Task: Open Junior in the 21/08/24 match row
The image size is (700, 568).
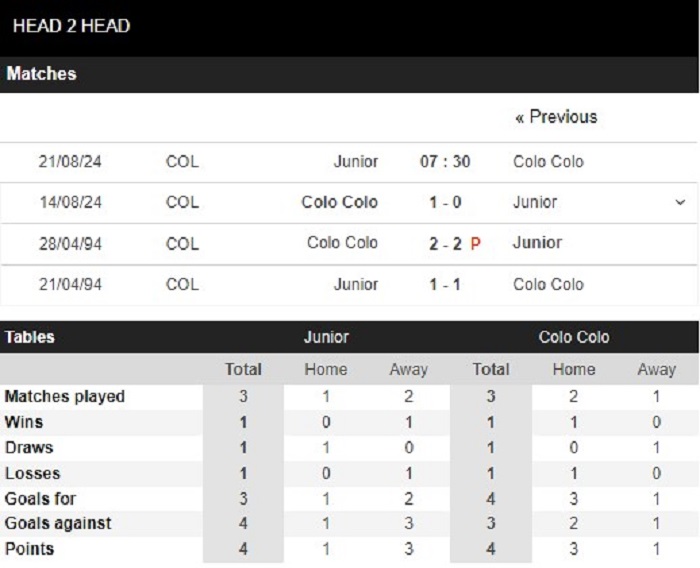Action: [356, 161]
